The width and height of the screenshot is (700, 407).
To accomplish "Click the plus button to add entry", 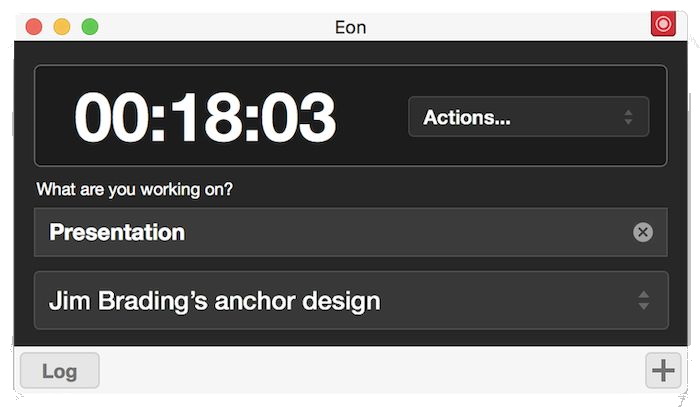I will point(663,370).
